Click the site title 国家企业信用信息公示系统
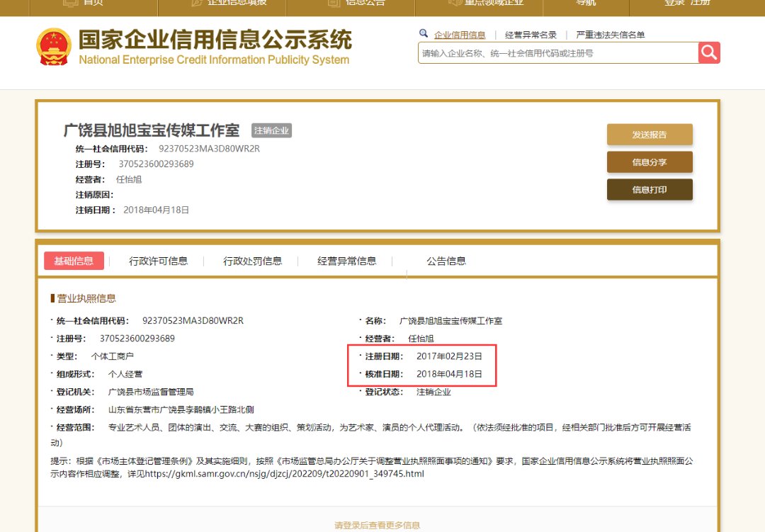The image size is (765, 532). (x=215, y=40)
